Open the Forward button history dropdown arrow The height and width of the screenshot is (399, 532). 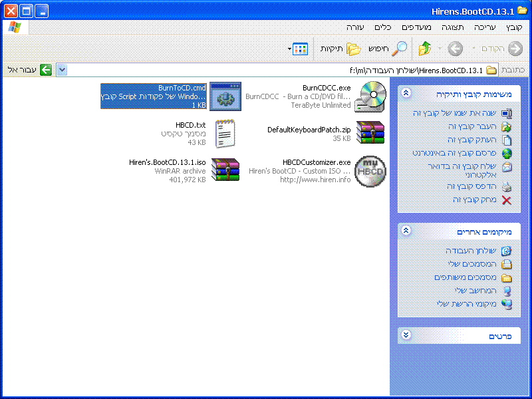(x=440, y=49)
